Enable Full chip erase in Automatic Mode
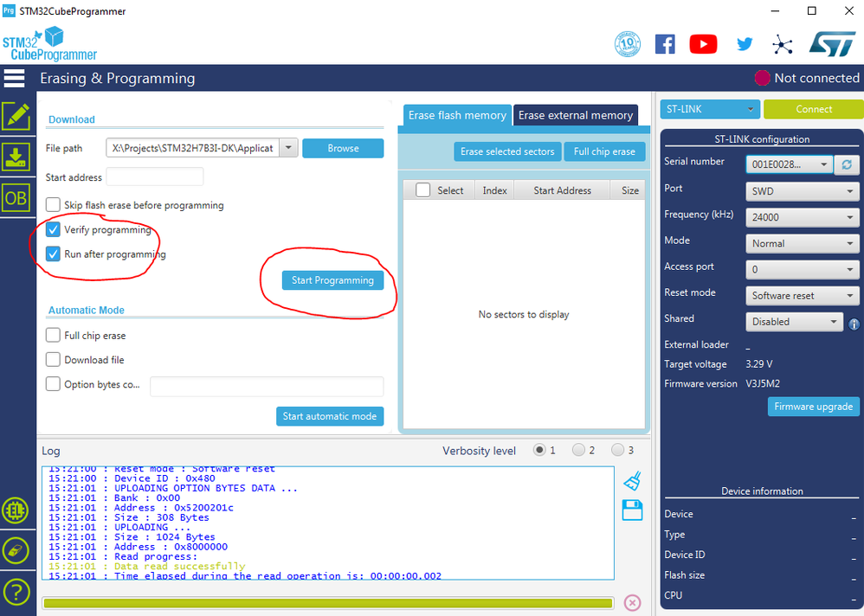 click(x=53, y=335)
